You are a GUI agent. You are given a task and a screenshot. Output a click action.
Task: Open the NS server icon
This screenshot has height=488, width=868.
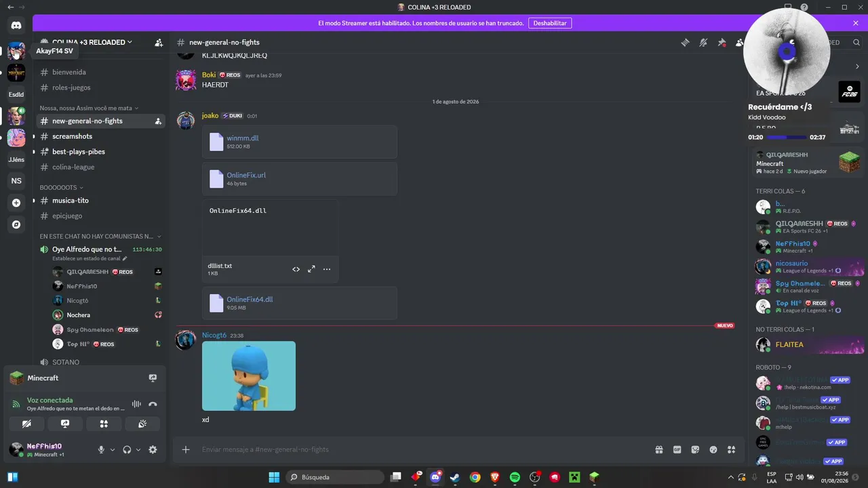coord(16,181)
